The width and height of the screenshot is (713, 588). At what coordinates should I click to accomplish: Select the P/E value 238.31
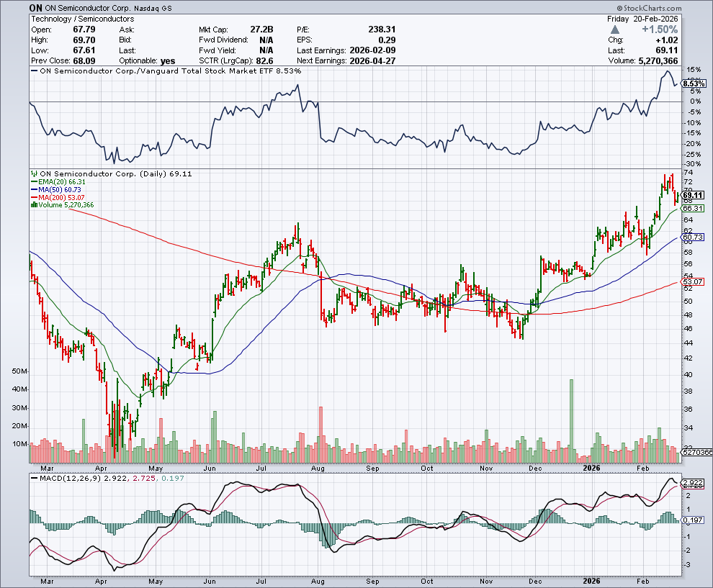click(x=382, y=30)
